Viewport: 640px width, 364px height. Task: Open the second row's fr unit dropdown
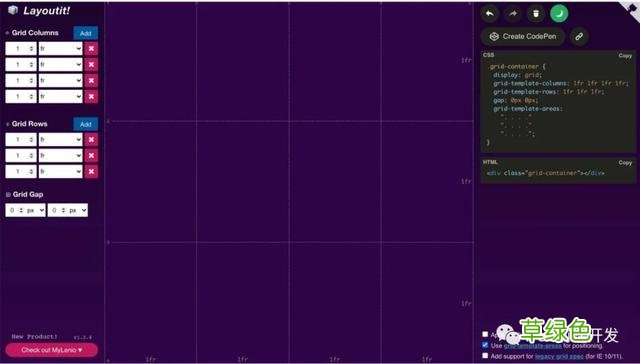[60, 155]
